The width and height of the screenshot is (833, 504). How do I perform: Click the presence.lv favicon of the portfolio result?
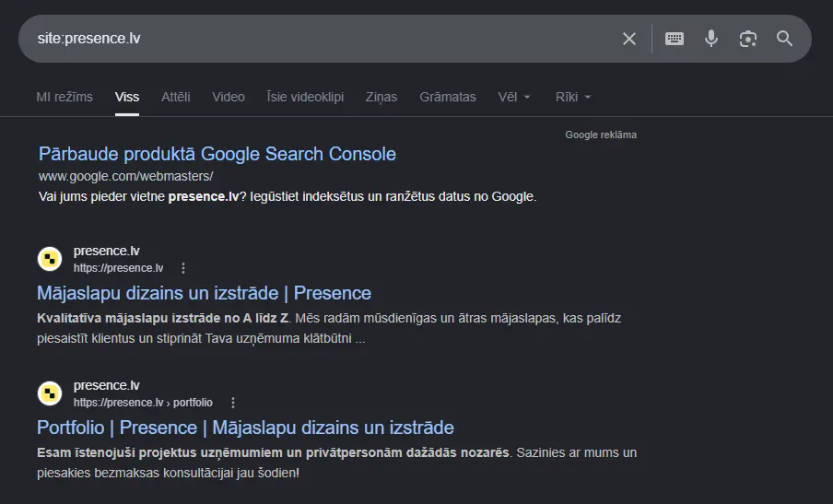click(50, 393)
